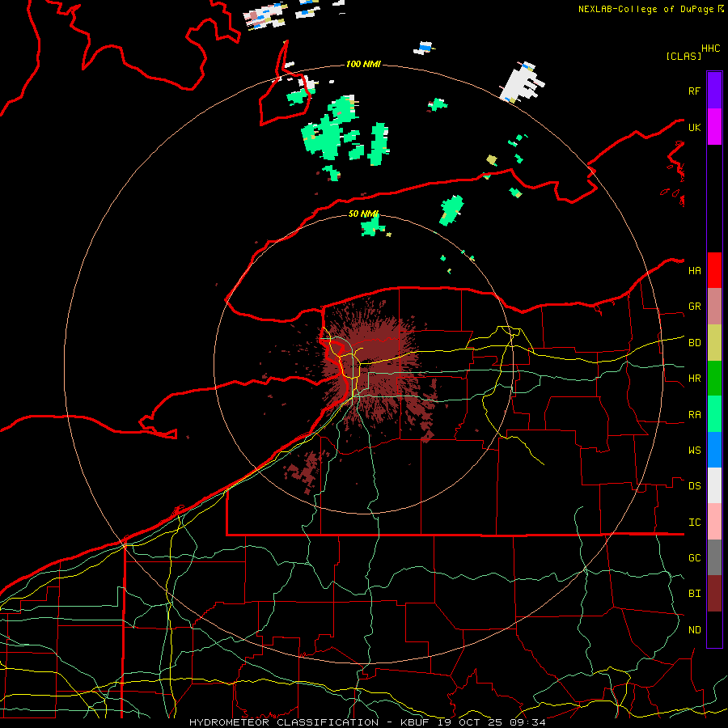The image size is (728, 728).
Task: Select the GR legend color block
Action: [714, 307]
